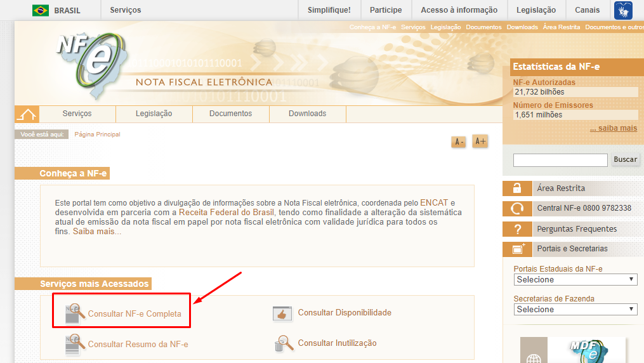The width and height of the screenshot is (644, 363).
Task: Decrease font size with A- button
Action: (458, 142)
